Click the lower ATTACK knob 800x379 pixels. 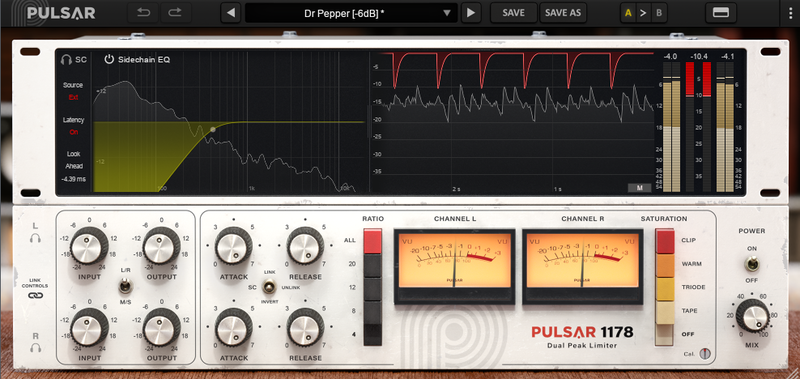(233, 327)
